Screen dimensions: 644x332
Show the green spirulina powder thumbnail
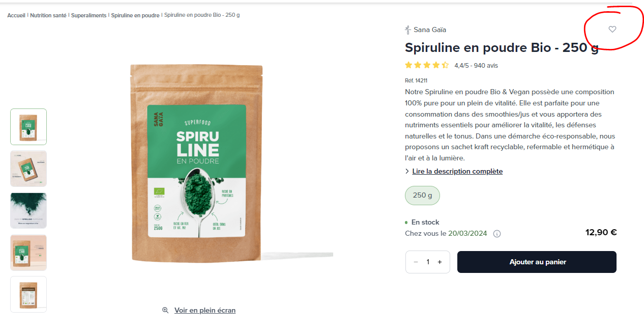point(28,210)
